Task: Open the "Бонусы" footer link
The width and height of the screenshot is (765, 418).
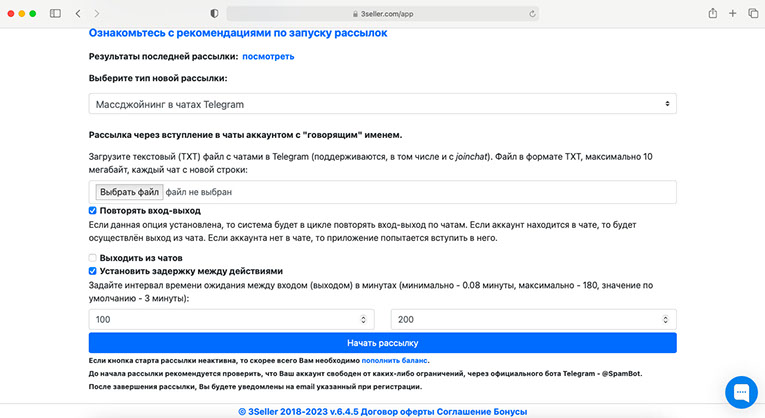Action: pos(506,411)
